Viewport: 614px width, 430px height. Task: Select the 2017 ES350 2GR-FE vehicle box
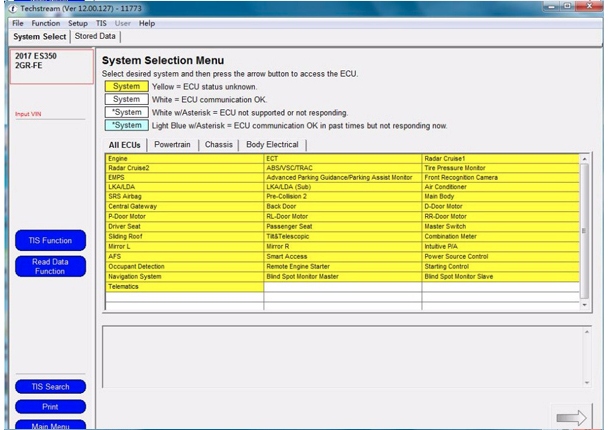coord(52,66)
